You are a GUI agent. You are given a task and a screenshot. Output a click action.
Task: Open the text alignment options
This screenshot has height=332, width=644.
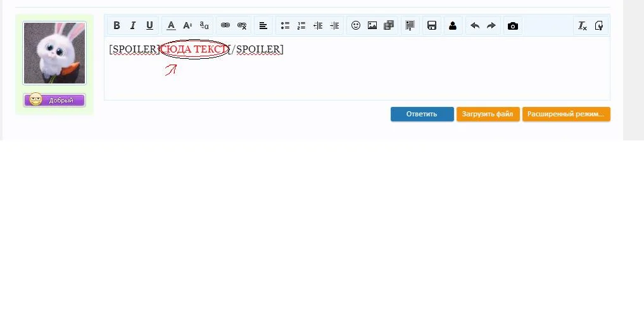(x=263, y=25)
